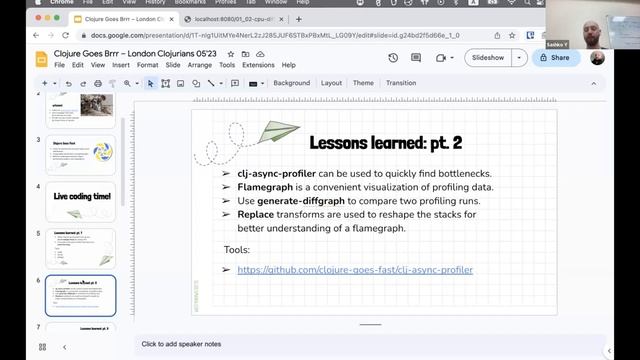
Task: Open zoom level dropdown arrow
Action: point(137,83)
